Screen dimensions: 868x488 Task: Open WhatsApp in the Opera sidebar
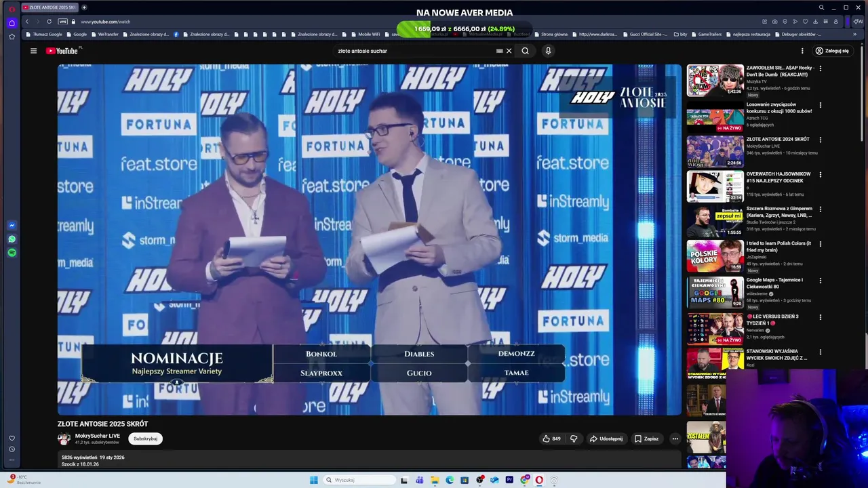(12, 239)
